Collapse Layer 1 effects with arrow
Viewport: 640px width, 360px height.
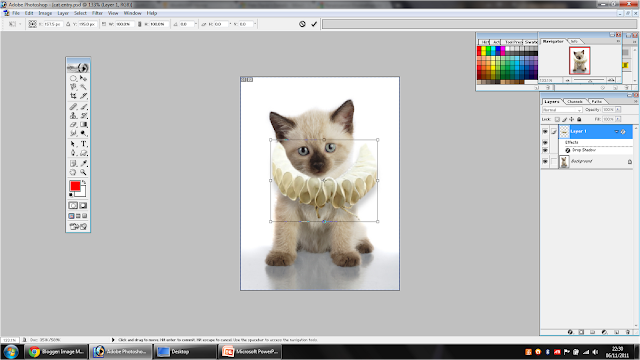[616, 131]
